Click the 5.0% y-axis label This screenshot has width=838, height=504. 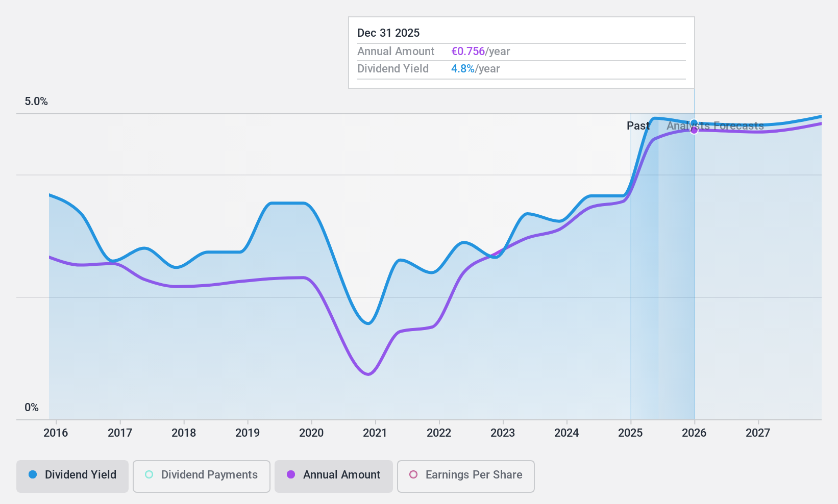coord(36,102)
